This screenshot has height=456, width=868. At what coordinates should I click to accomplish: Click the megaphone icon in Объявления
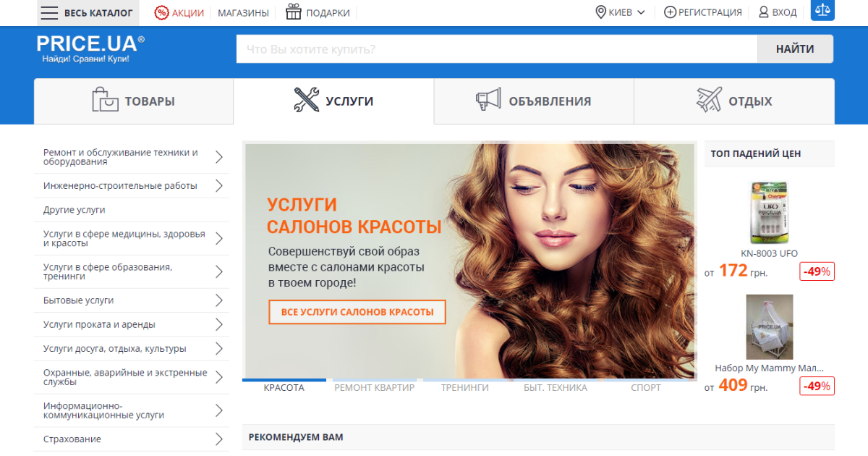tap(488, 100)
